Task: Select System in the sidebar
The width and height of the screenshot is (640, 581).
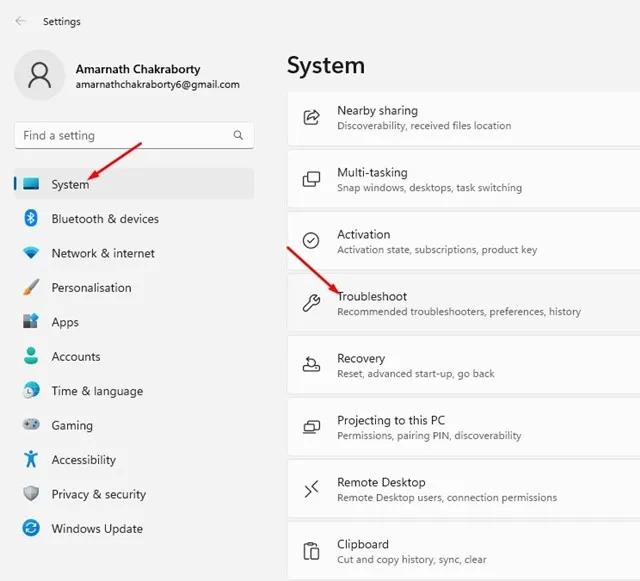Action: 134,184
